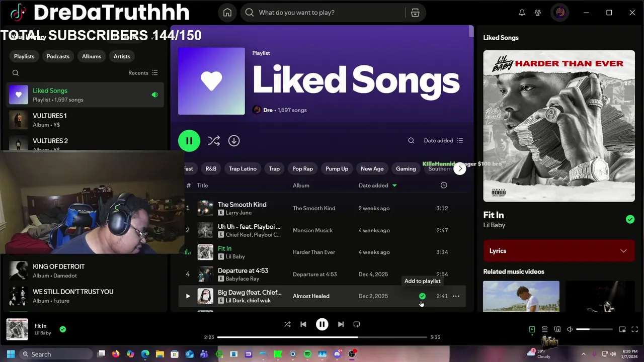The image size is (644, 362).
Task: Open more options for Big Dawg
Action: [x=456, y=296]
